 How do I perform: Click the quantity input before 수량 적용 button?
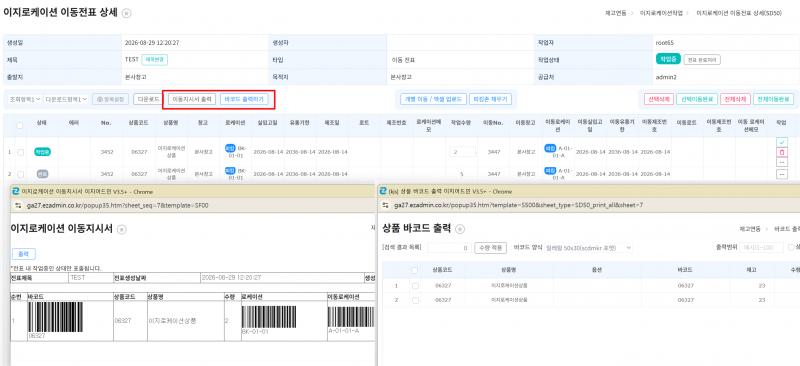pos(449,248)
